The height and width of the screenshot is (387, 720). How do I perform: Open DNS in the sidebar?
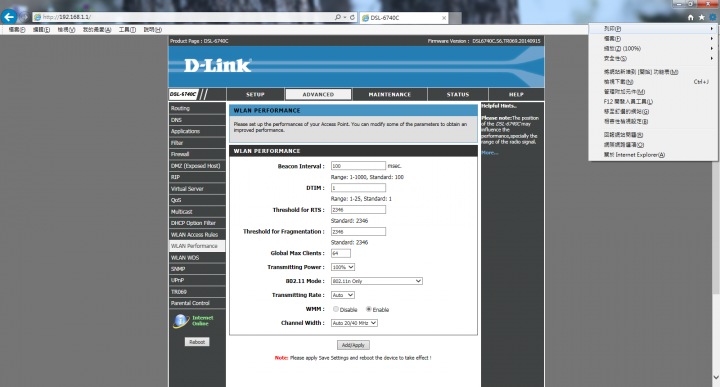(197, 120)
